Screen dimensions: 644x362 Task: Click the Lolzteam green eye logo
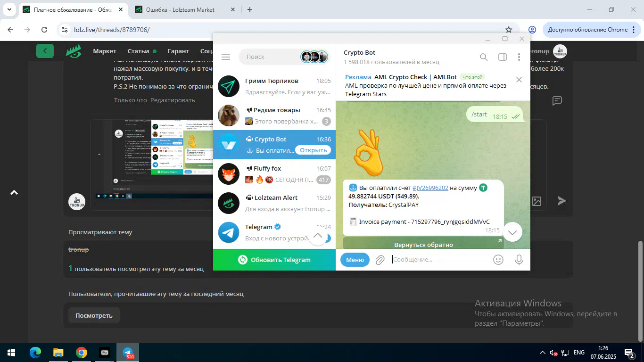[x=73, y=51]
